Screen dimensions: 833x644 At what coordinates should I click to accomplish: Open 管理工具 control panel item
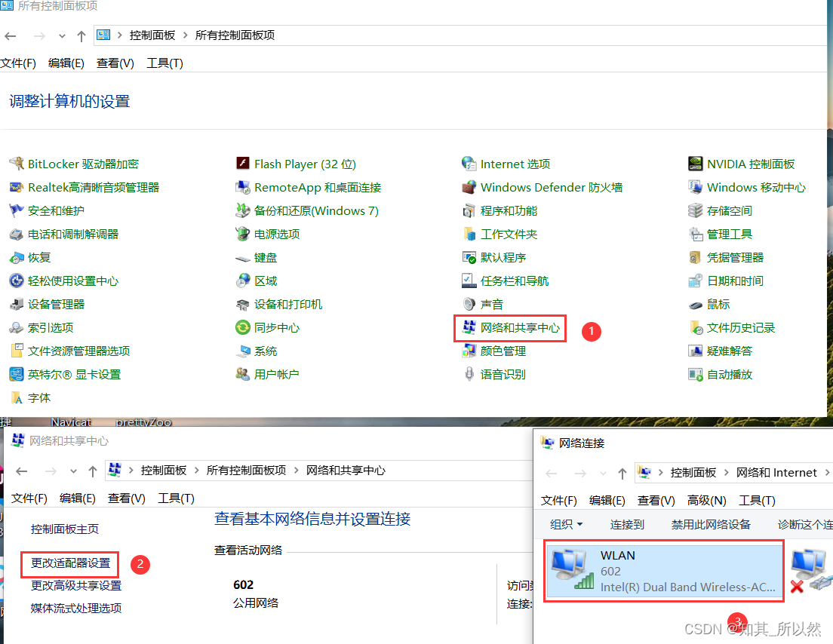click(720, 234)
